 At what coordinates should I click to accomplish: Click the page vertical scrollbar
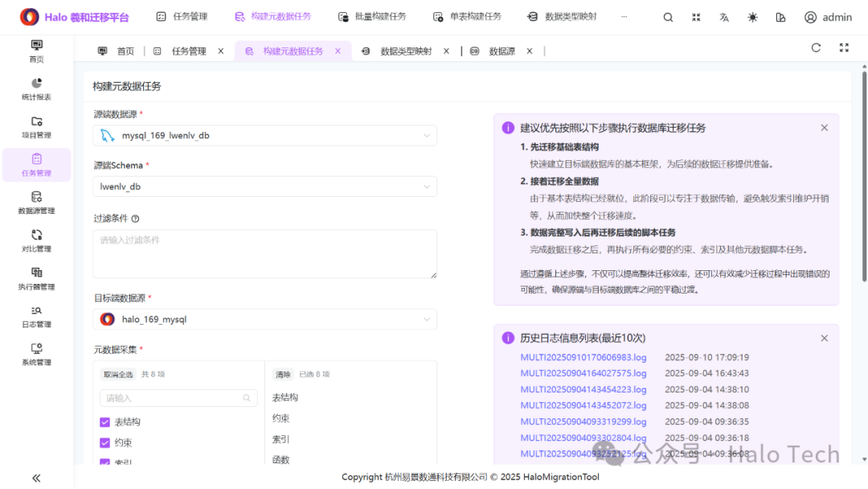tap(864, 176)
